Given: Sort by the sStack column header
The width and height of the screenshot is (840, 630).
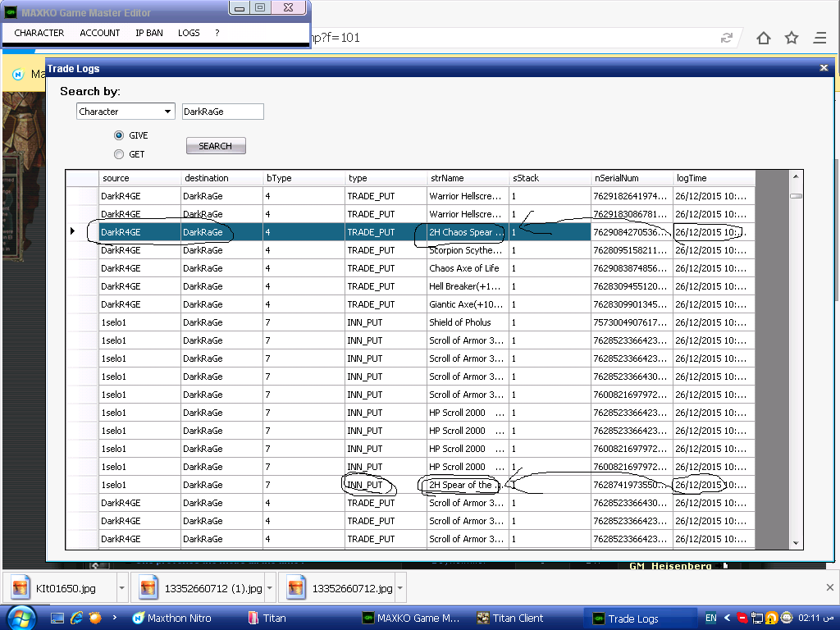Looking at the screenshot, I should pyautogui.click(x=550, y=178).
